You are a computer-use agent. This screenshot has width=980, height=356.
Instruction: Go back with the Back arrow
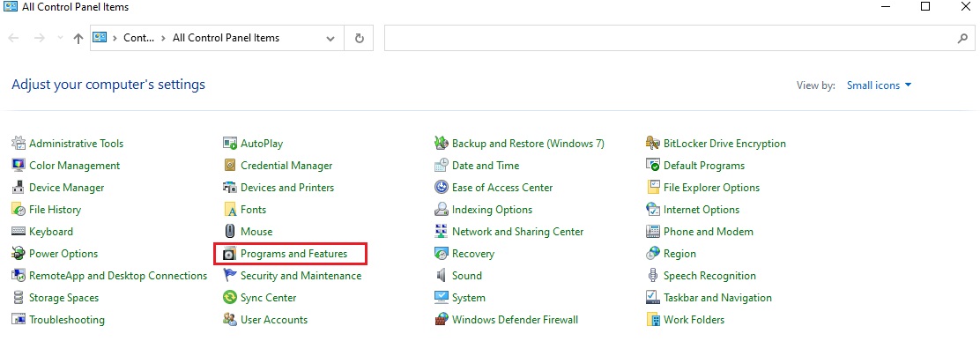(14, 38)
